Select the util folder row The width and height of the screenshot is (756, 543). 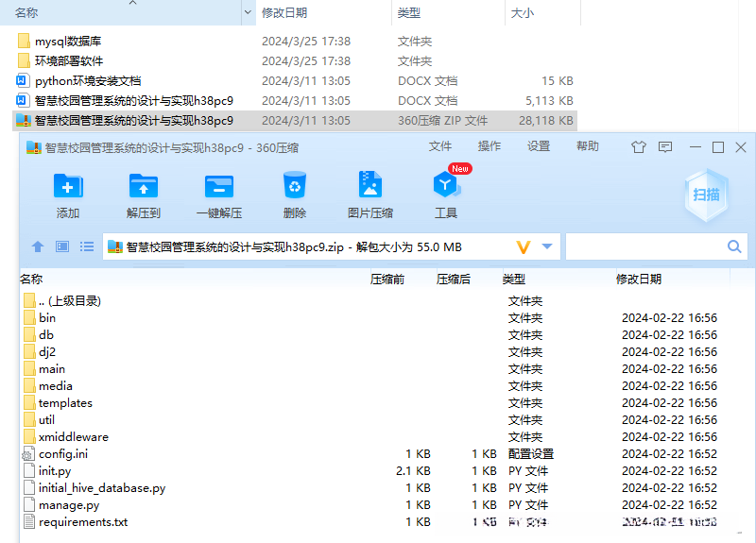[374, 420]
